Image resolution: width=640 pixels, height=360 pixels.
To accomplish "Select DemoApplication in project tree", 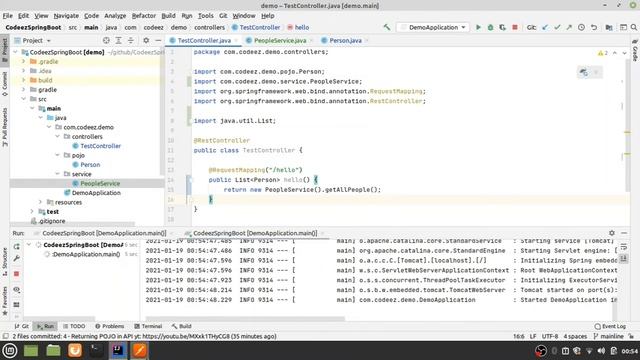I will (x=96, y=193).
